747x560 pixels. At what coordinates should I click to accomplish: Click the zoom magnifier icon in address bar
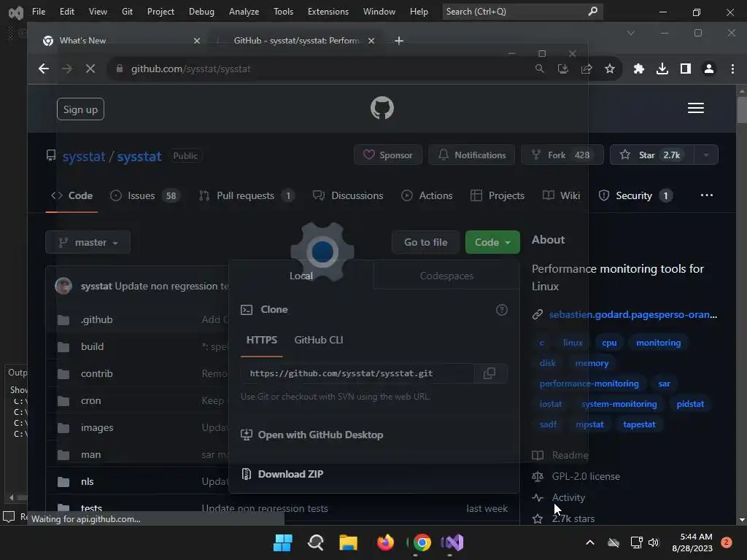click(x=539, y=69)
